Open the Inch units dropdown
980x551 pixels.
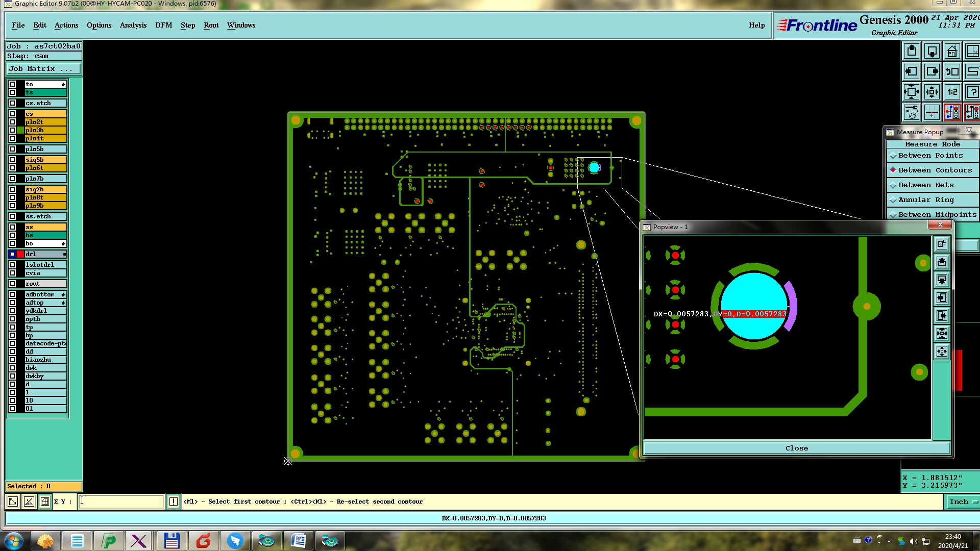962,502
